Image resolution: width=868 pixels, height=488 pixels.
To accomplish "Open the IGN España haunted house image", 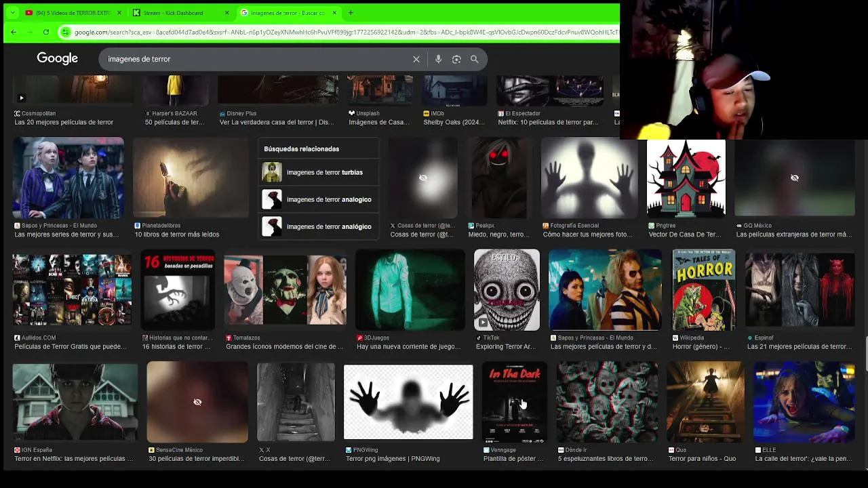I will [x=75, y=402].
